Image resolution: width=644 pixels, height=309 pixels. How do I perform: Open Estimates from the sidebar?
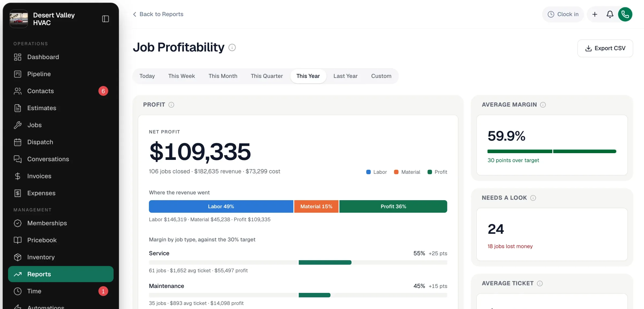click(61, 108)
